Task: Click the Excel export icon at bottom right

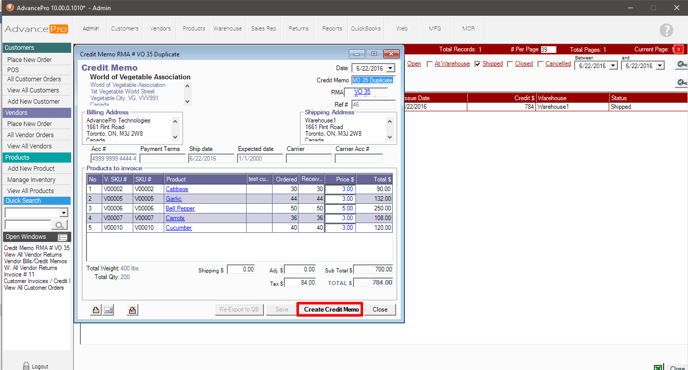Action: point(658,367)
